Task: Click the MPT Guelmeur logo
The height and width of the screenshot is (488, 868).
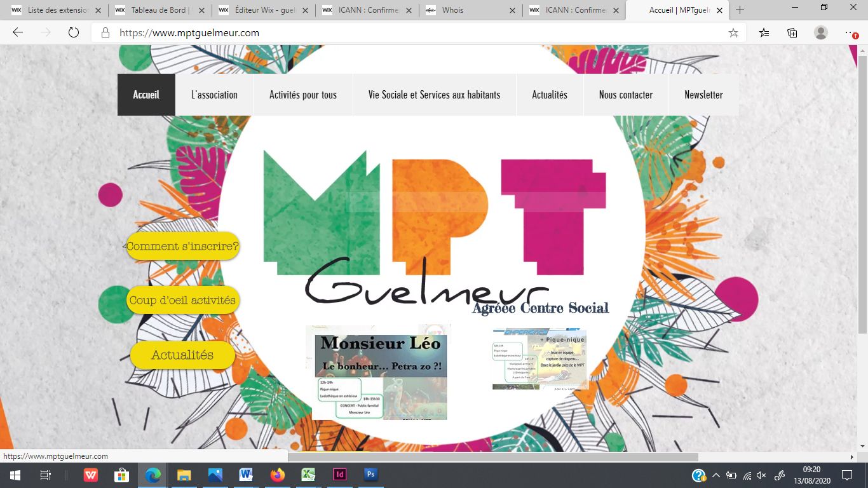Action: 435,227
